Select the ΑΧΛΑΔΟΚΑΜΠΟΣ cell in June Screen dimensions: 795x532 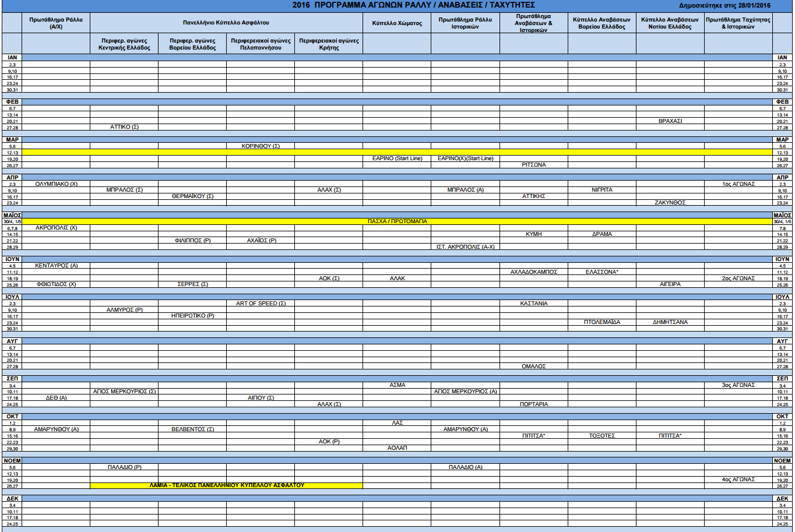[x=533, y=272]
